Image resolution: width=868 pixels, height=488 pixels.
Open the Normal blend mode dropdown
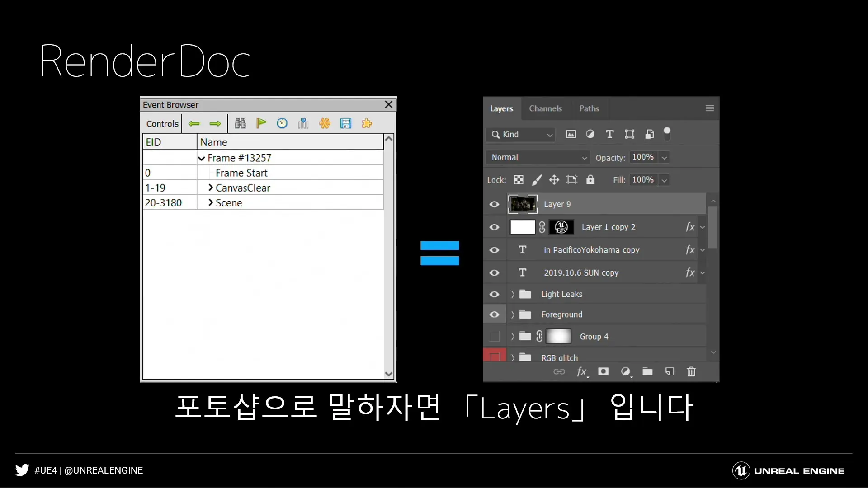tap(538, 157)
